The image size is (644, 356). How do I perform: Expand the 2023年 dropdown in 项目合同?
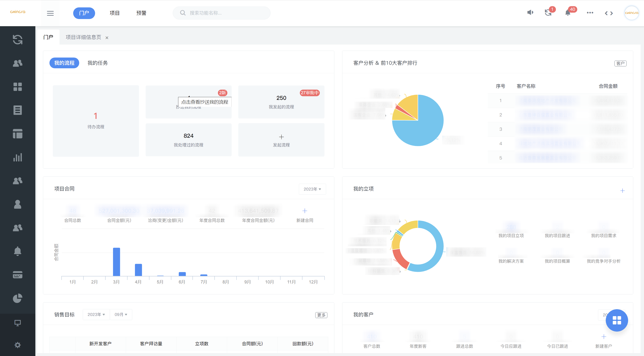(312, 189)
